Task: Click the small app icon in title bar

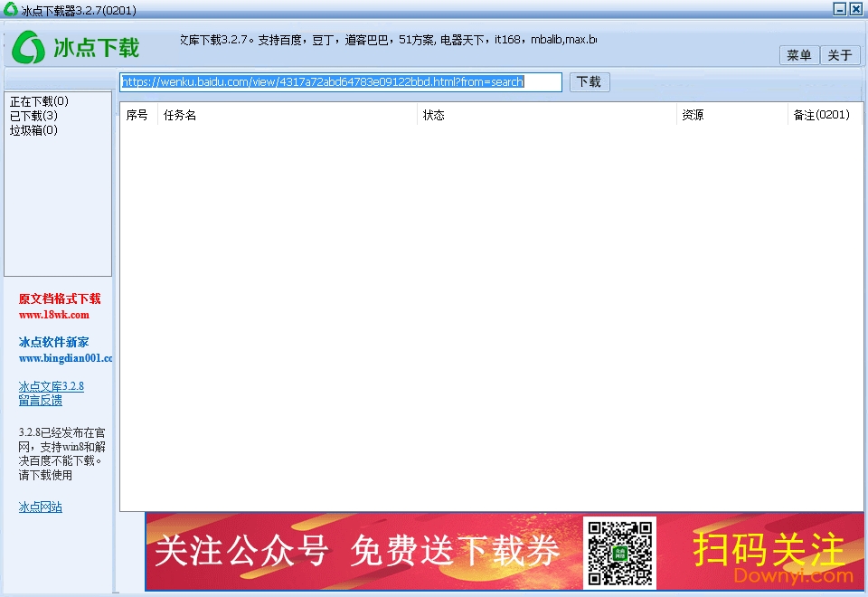Action: pos(10,9)
